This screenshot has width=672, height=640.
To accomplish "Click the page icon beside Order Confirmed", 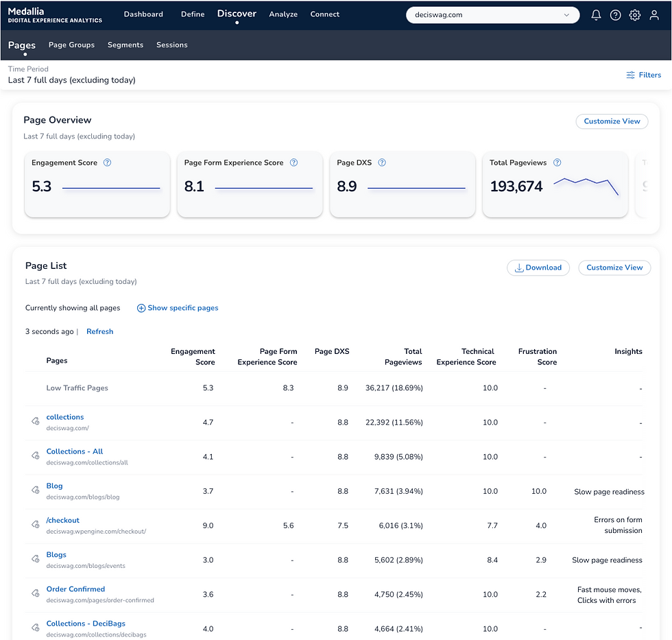I will click(x=36, y=593).
